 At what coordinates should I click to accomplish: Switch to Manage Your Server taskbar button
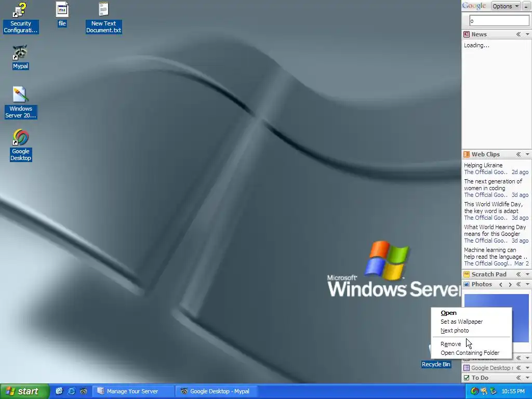click(134, 391)
